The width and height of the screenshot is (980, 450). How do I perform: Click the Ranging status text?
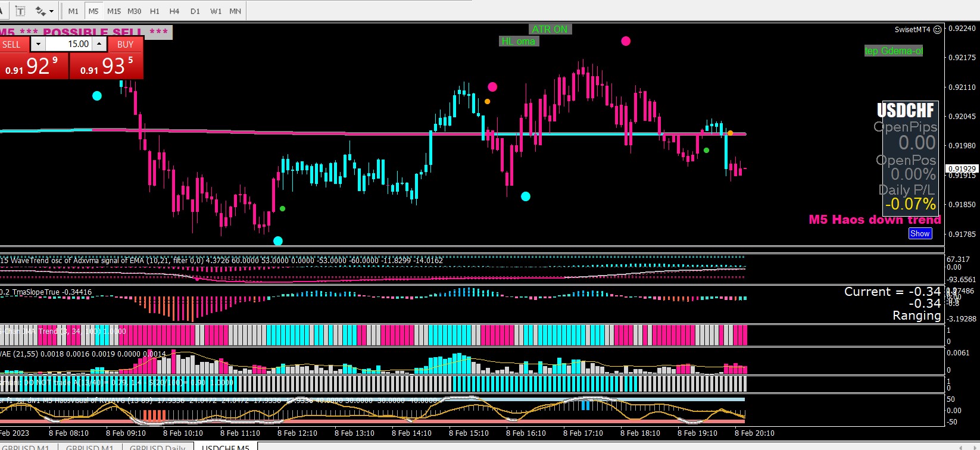pyautogui.click(x=917, y=315)
